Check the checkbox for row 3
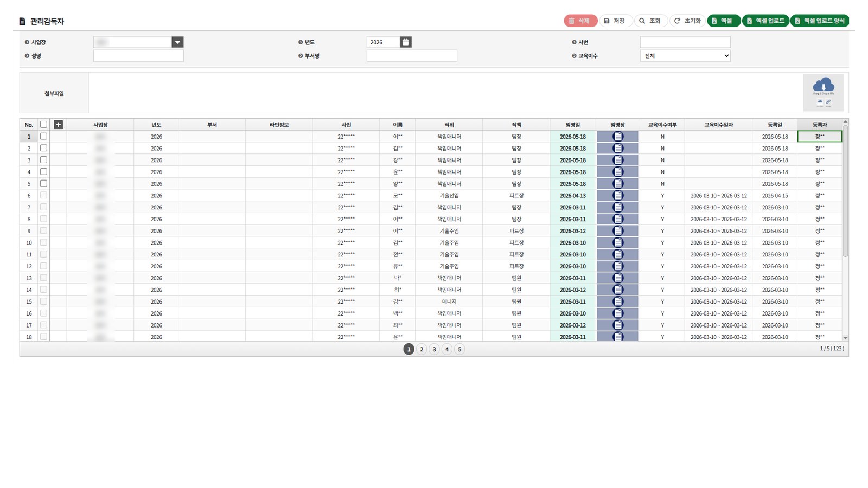The image size is (868, 488). pos(43,160)
